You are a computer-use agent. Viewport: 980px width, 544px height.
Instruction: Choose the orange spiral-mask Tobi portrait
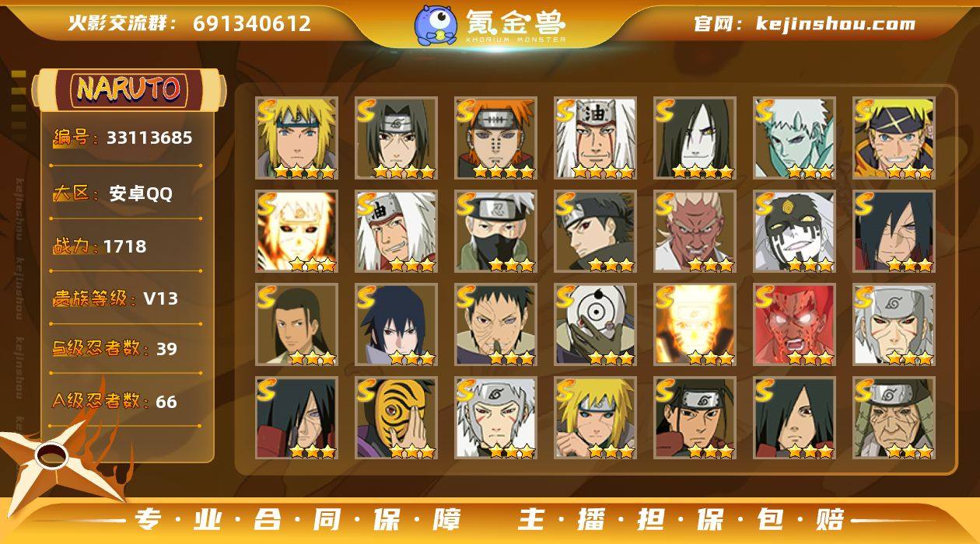click(396, 417)
